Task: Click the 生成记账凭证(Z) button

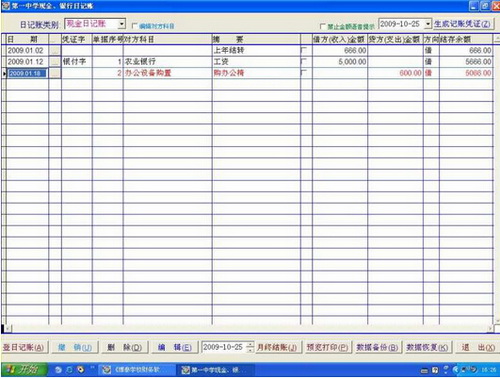Action: [x=462, y=24]
